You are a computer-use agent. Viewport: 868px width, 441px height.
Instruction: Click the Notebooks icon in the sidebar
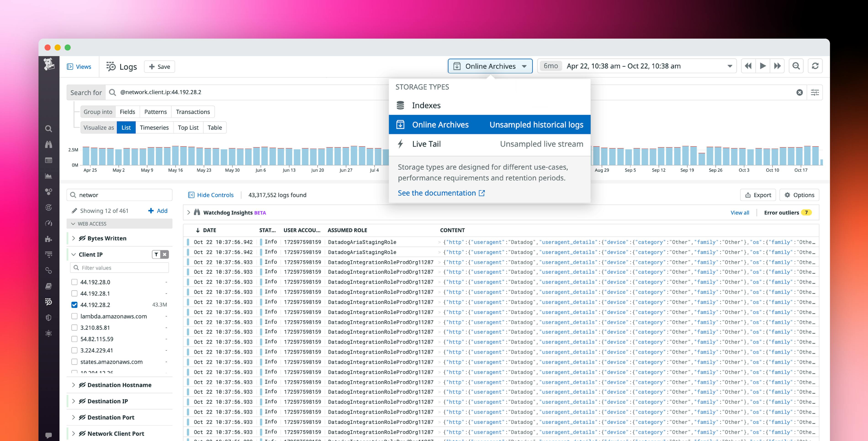point(49,286)
